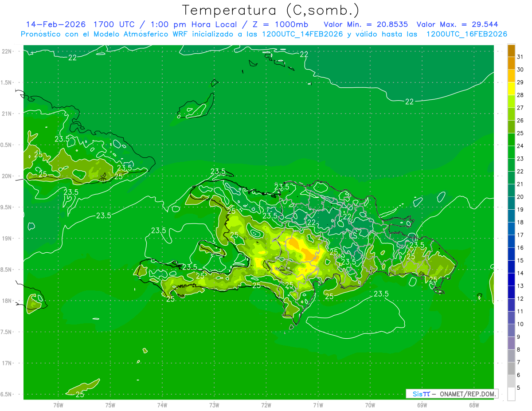Click the white colorbar swatch below 5
This screenshot has width=532, height=411.
coord(511,394)
